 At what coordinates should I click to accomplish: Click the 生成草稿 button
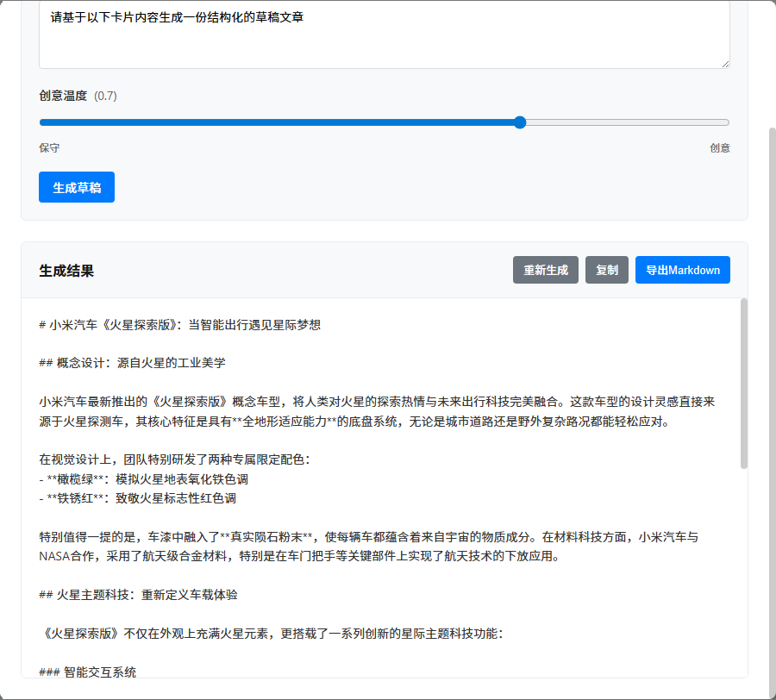[77, 187]
